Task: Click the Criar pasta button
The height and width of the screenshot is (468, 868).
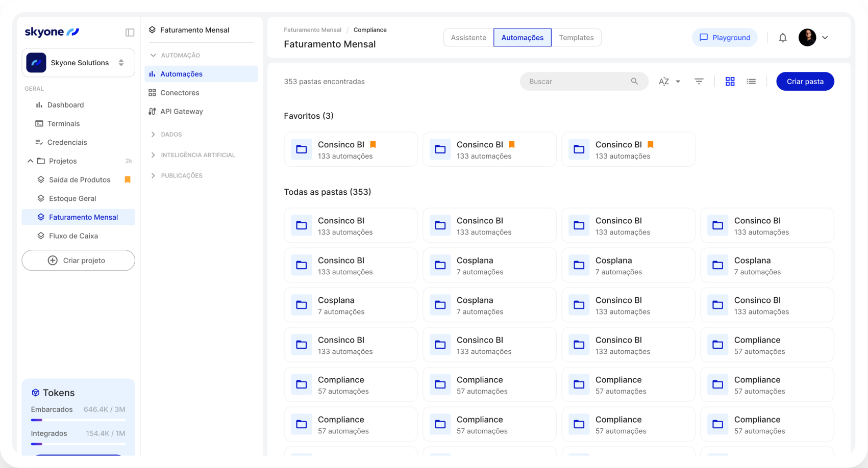Action: (x=805, y=82)
